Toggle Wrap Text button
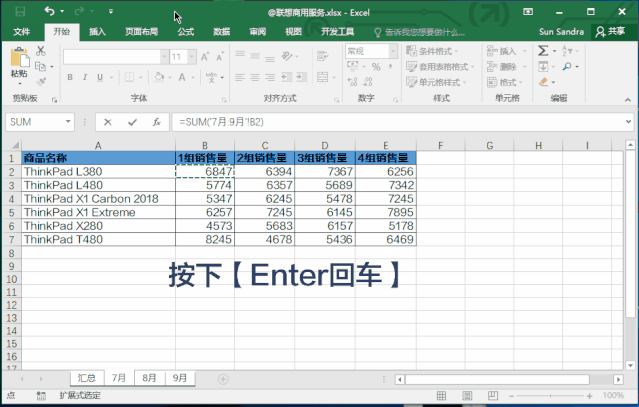Screen dimensions: 639x407 pyautogui.click(x=322, y=56)
